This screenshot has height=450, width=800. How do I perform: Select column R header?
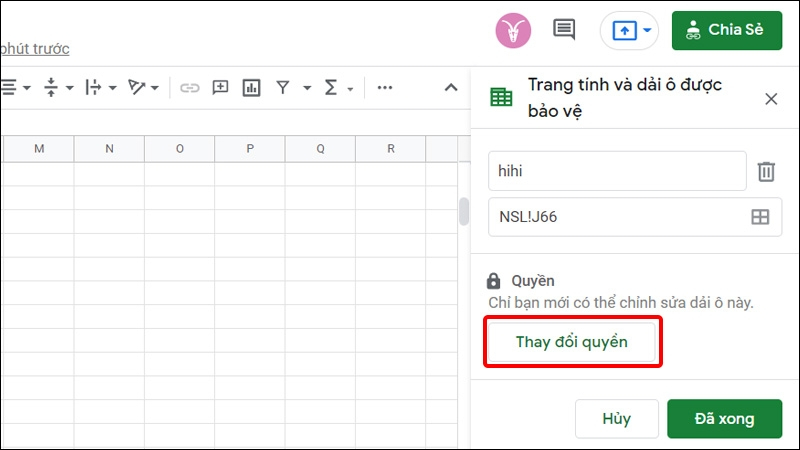(391, 148)
